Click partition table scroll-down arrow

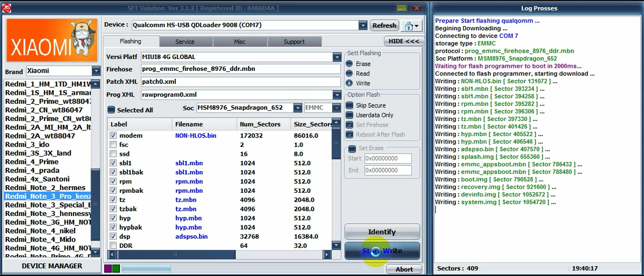click(336, 246)
